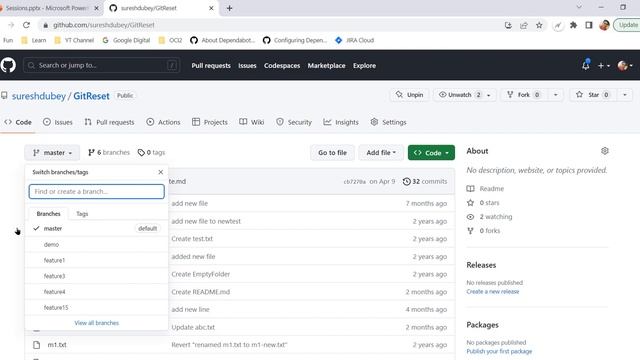640x360 pixels.
Task: Expand the Star lists dropdown
Action: (x=625, y=95)
